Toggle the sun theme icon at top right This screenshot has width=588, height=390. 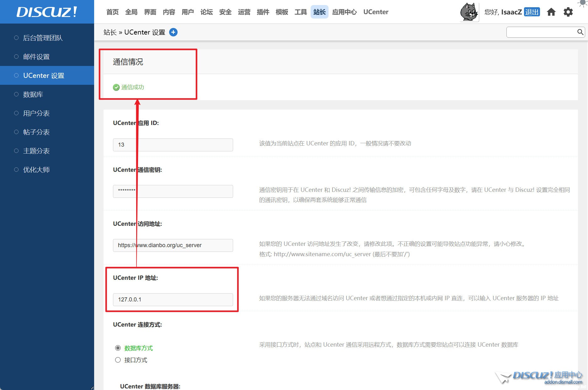pyautogui.click(x=583, y=3)
